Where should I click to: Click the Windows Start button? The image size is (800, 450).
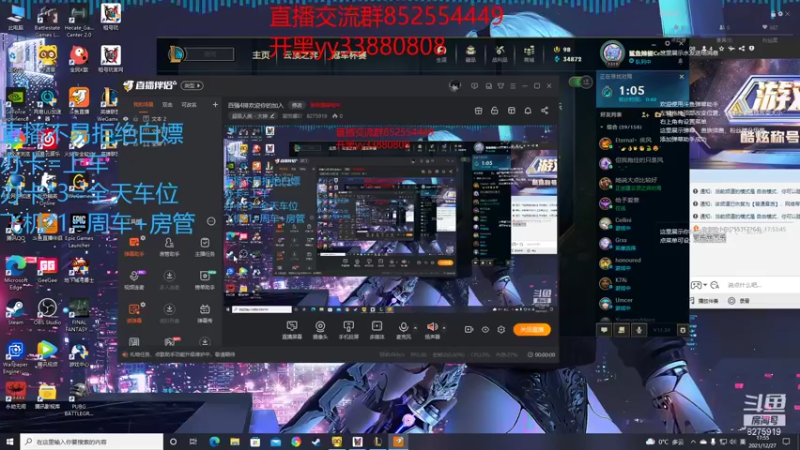(x=9, y=441)
